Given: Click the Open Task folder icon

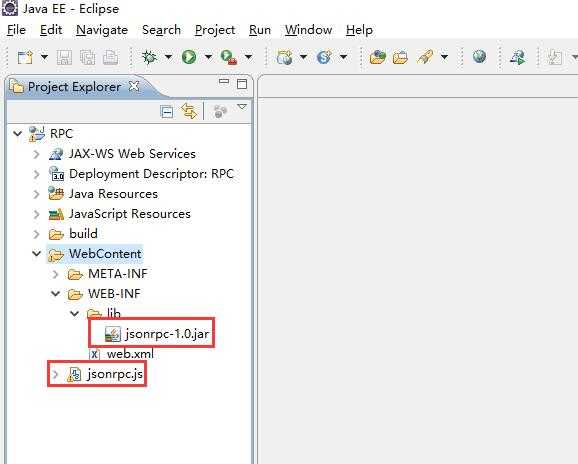Looking at the screenshot, I should point(400,57).
